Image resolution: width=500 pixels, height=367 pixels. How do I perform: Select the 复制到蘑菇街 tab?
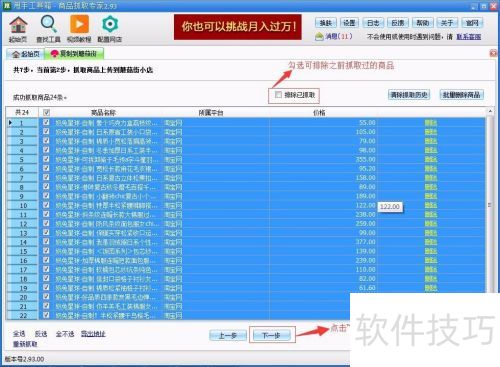click(x=74, y=53)
